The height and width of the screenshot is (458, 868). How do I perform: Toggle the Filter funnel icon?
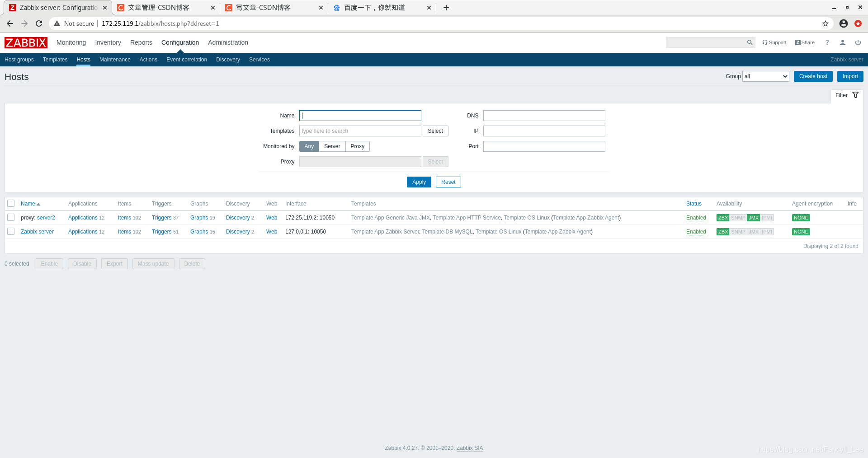[855, 95]
